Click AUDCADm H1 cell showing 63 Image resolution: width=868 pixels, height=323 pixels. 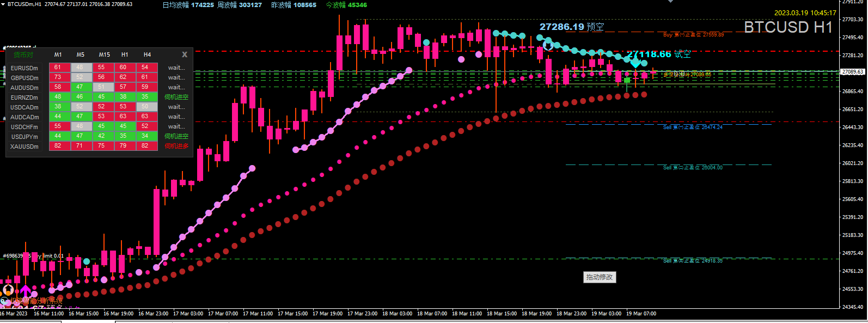click(x=125, y=117)
